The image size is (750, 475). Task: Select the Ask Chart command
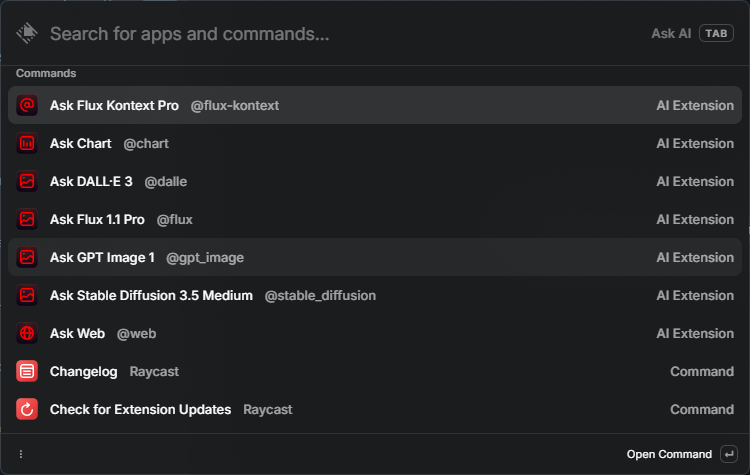pyautogui.click(x=375, y=143)
